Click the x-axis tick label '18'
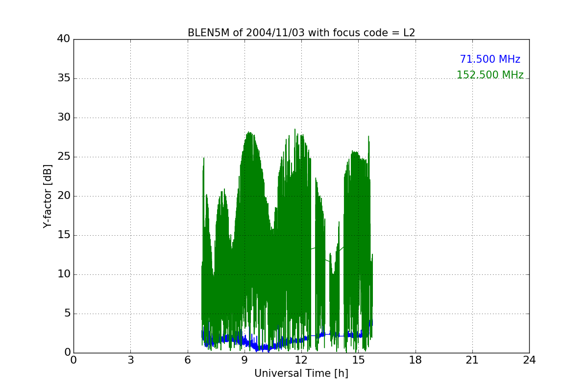Image resolution: width=588 pixels, height=392 pixels. tap(416, 360)
